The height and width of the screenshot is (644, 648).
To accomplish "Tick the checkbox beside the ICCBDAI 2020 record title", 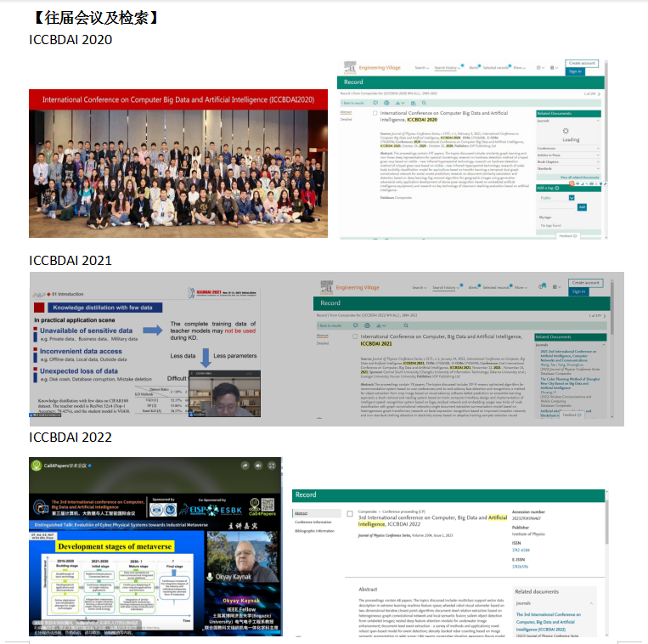I will click(x=375, y=113).
